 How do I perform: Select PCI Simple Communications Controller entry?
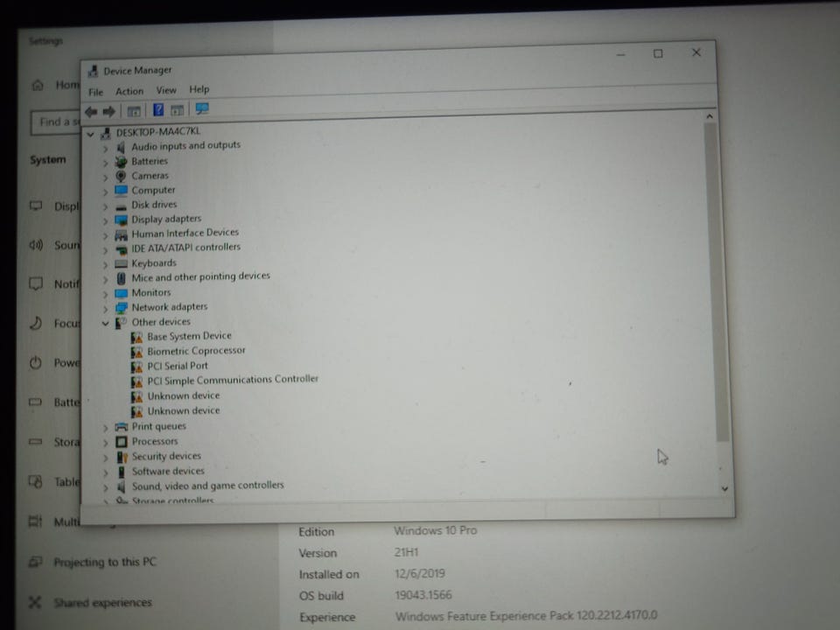coord(233,380)
